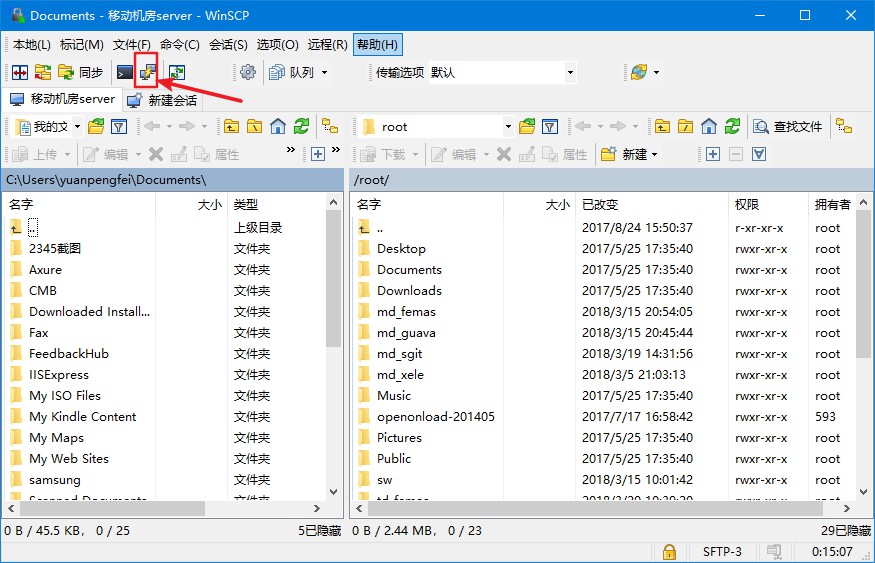Screen dimensions: 875x563
Task: Click the globe new session icon
Action: tap(639, 73)
